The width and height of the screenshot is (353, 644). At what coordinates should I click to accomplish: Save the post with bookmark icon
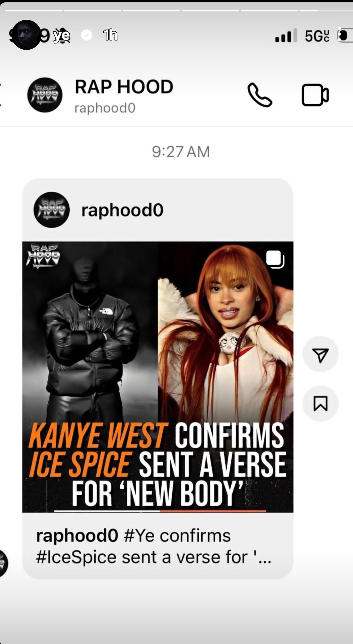coord(320,403)
